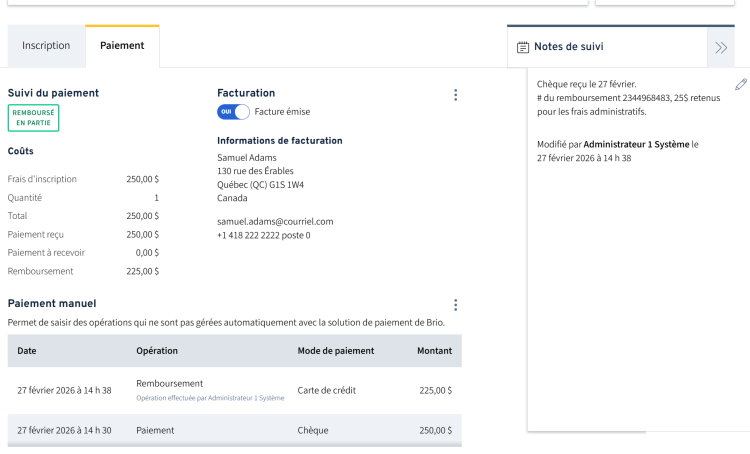The width and height of the screenshot is (750, 454).
Task: Toggle the Facture émise switch off
Action: pos(233,112)
